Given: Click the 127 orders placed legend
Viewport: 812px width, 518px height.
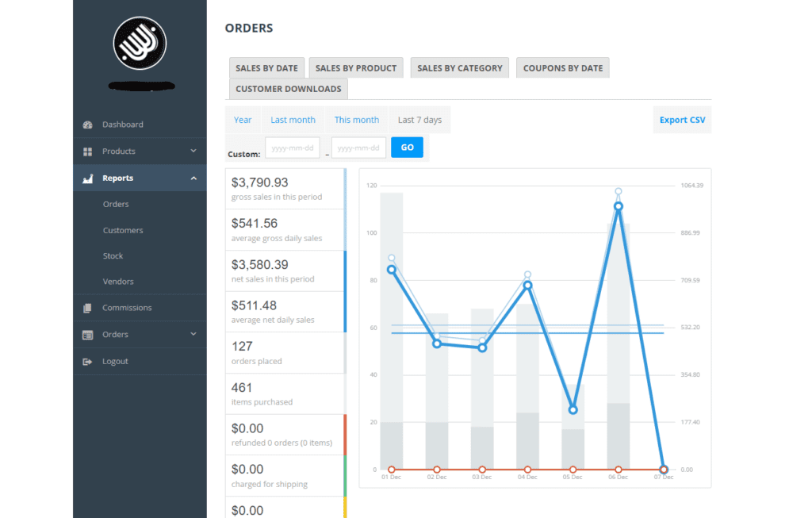Looking at the screenshot, I should pyautogui.click(x=285, y=353).
